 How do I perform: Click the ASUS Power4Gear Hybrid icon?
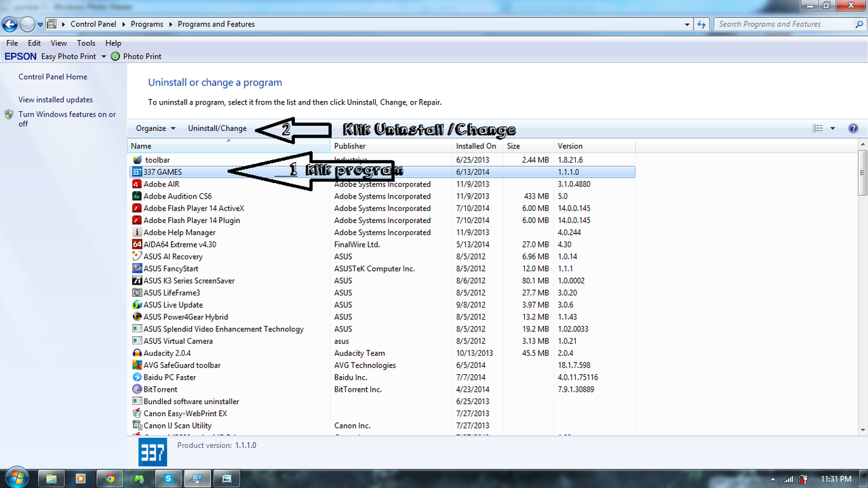click(x=138, y=317)
